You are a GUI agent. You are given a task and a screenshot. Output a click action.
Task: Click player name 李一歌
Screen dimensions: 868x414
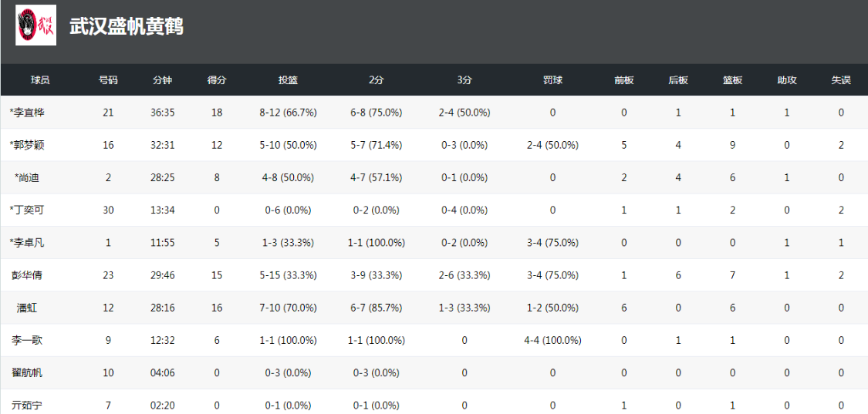pyautogui.click(x=27, y=340)
